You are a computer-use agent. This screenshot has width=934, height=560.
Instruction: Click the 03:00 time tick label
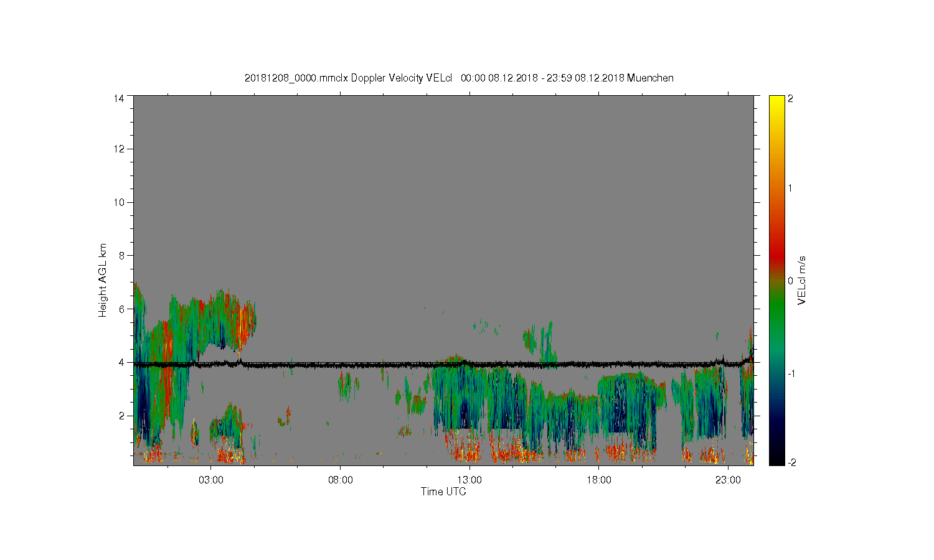211,480
